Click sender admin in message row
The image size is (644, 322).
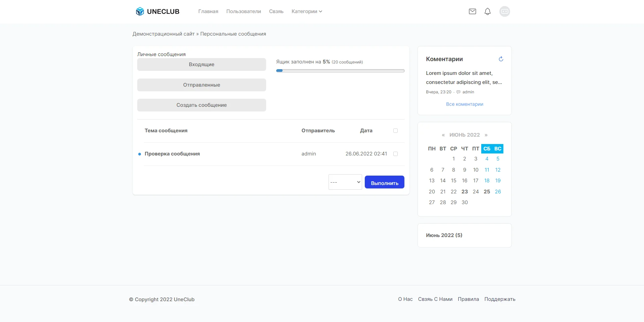click(x=308, y=154)
